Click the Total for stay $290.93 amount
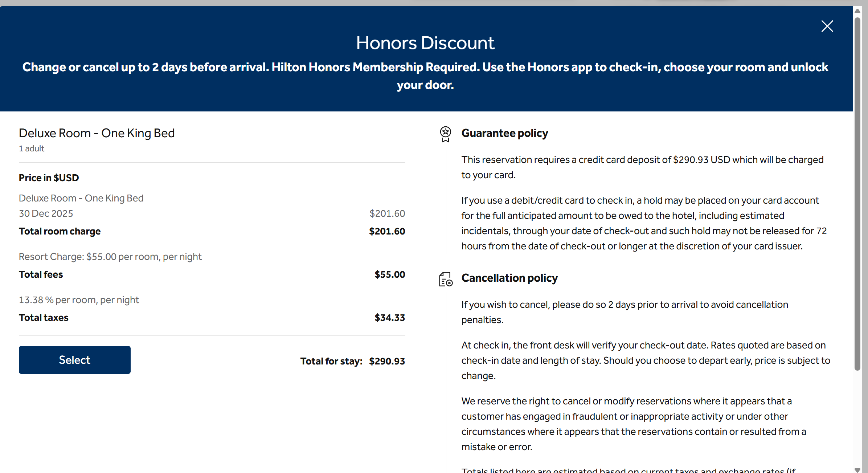868x473 pixels. [x=387, y=361]
